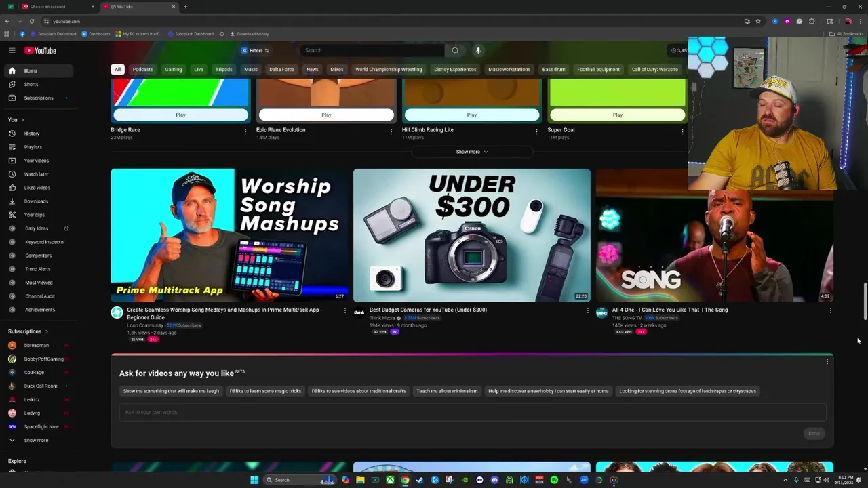Play Super Goal game
The width and height of the screenshot is (868, 488).
[x=617, y=115]
